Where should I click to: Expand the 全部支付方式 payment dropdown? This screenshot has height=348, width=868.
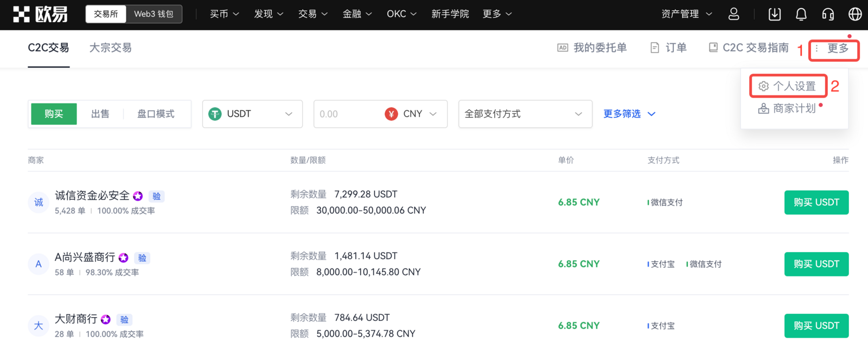525,114
